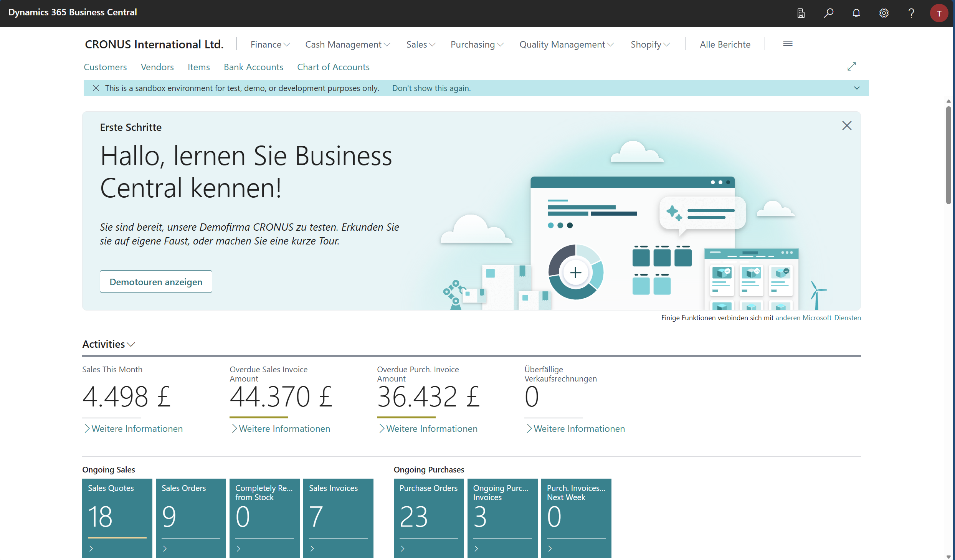Viewport: 955px width, 560px height.
Task: Open the Activities section dropdown
Action: [x=109, y=344]
